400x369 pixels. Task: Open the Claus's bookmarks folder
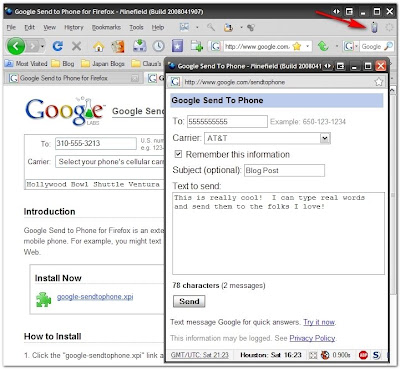coord(146,63)
